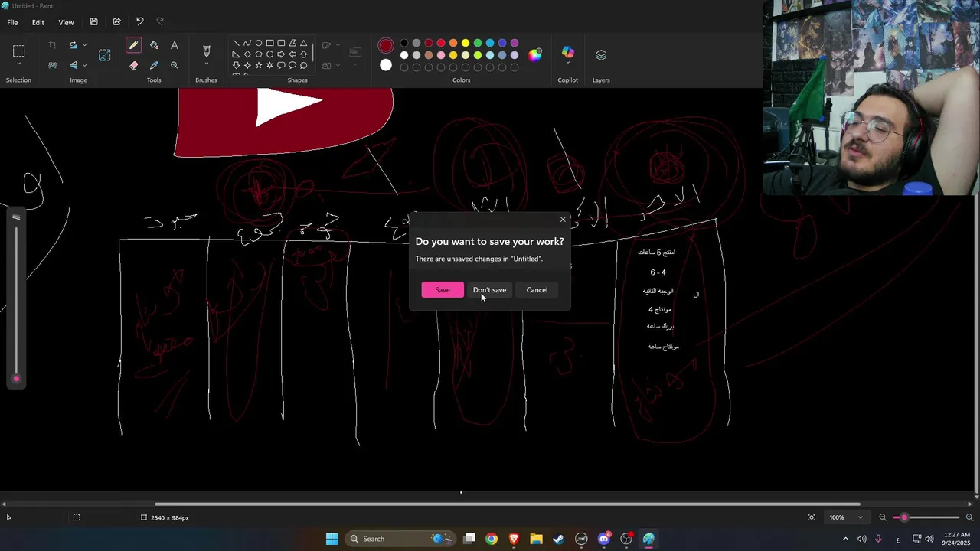Open Google Chrome from the taskbar
The image size is (980, 551).
click(492, 539)
